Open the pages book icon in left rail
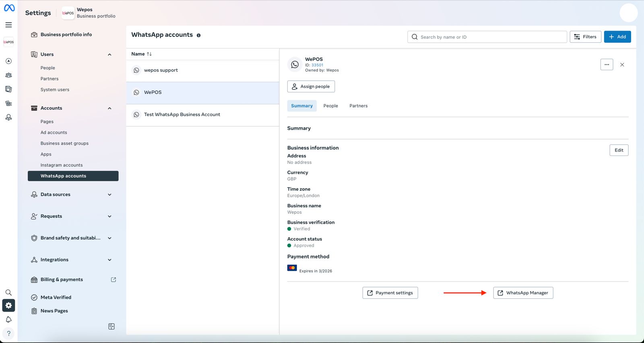Image resolution: width=644 pixels, height=343 pixels. [x=8, y=89]
